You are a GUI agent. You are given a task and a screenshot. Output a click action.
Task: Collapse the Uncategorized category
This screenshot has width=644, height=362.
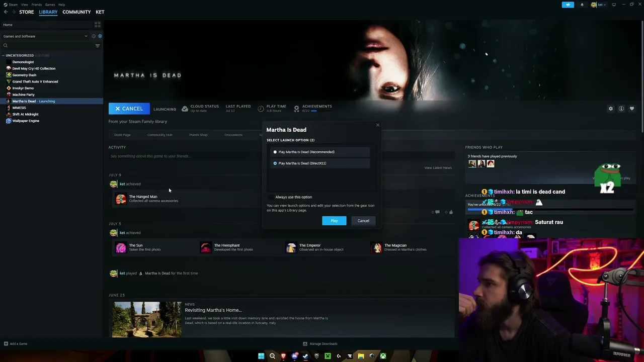[3, 55]
